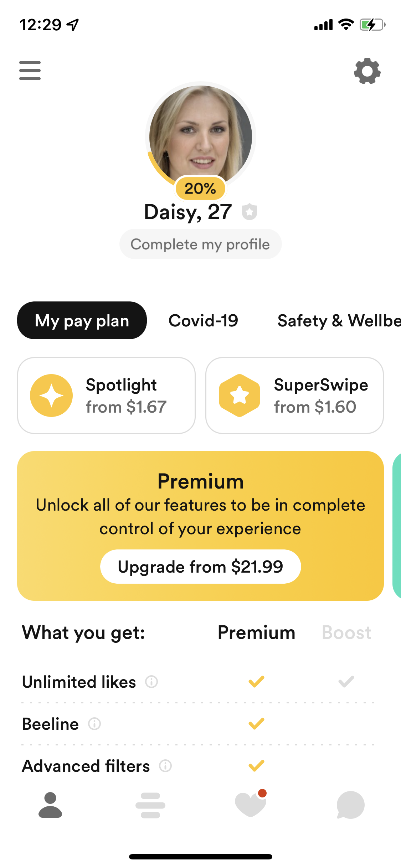Open the Spotlight purchase card
Image resolution: width=401 pixels, height=868 pixels.
(106, 396)
